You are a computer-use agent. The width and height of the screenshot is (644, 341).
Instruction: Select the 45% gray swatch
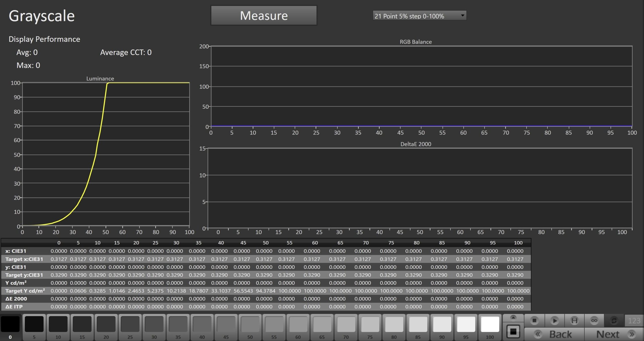click(226, 327)
